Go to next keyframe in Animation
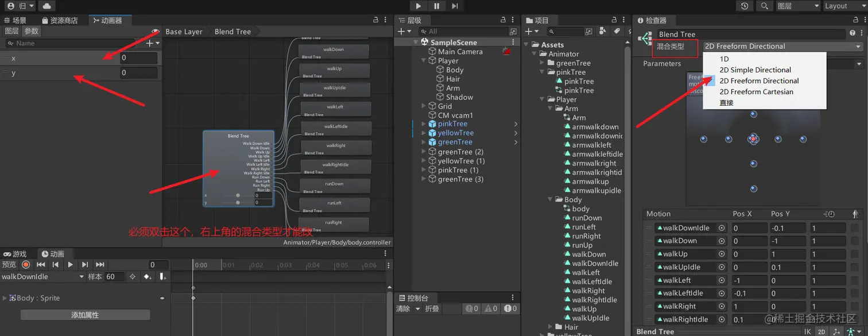The image size is (868, 336). pos(85,265)
